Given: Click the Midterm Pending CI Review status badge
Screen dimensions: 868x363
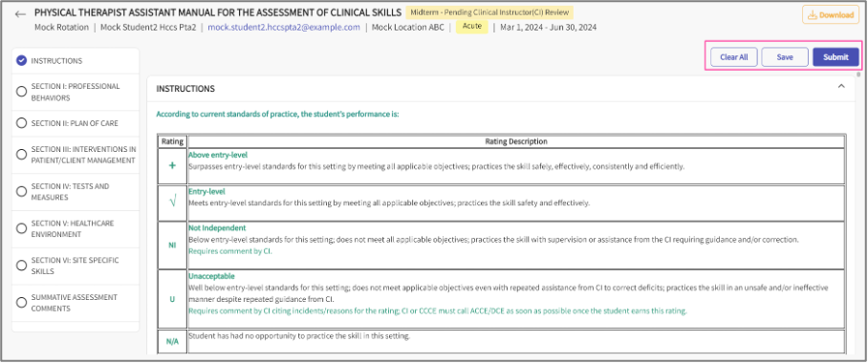Looking at the screenshot, I should click(x=489, y=12).
